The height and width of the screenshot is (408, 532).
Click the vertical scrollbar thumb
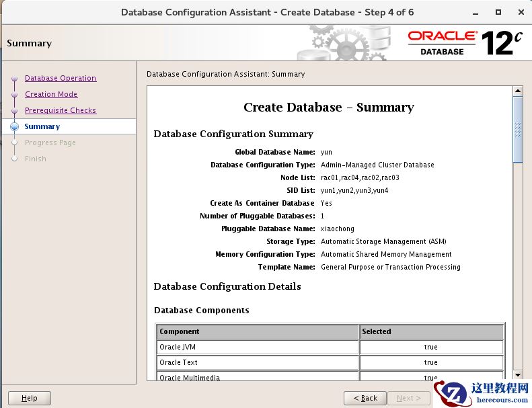518,130
